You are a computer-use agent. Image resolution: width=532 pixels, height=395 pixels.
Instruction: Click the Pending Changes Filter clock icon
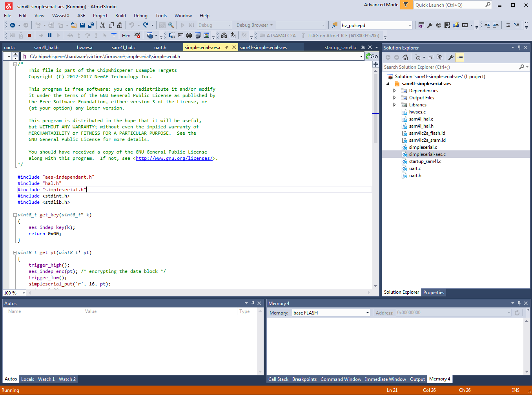(418, 57)
